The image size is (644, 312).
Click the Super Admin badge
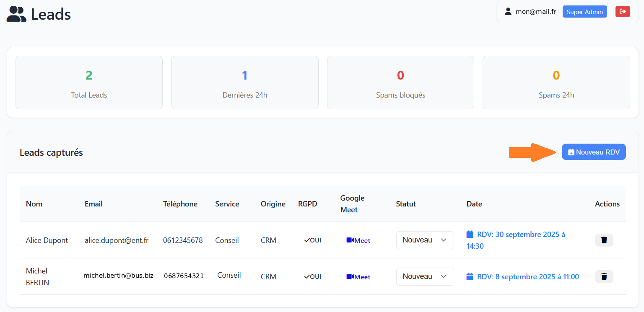click(585, 12)
